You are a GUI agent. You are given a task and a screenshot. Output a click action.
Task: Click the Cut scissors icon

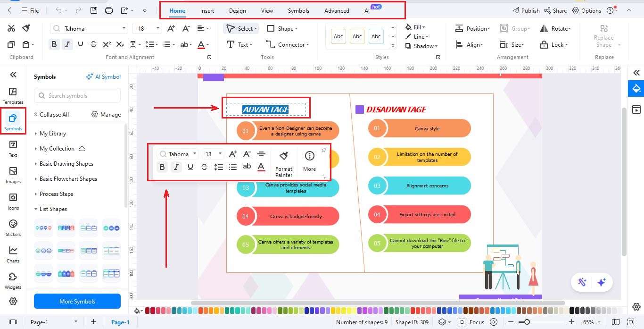[11, 28]
